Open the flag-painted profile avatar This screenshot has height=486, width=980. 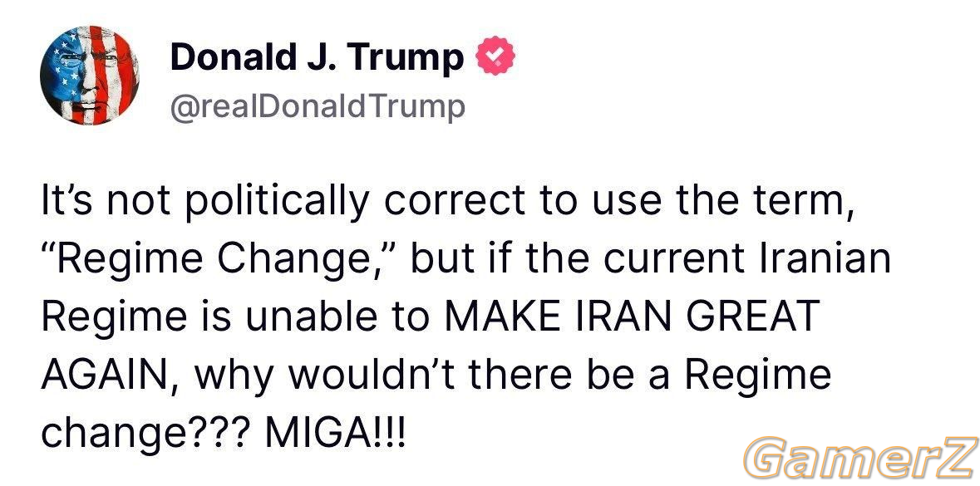pyautogui.click(x=89, y=76)
